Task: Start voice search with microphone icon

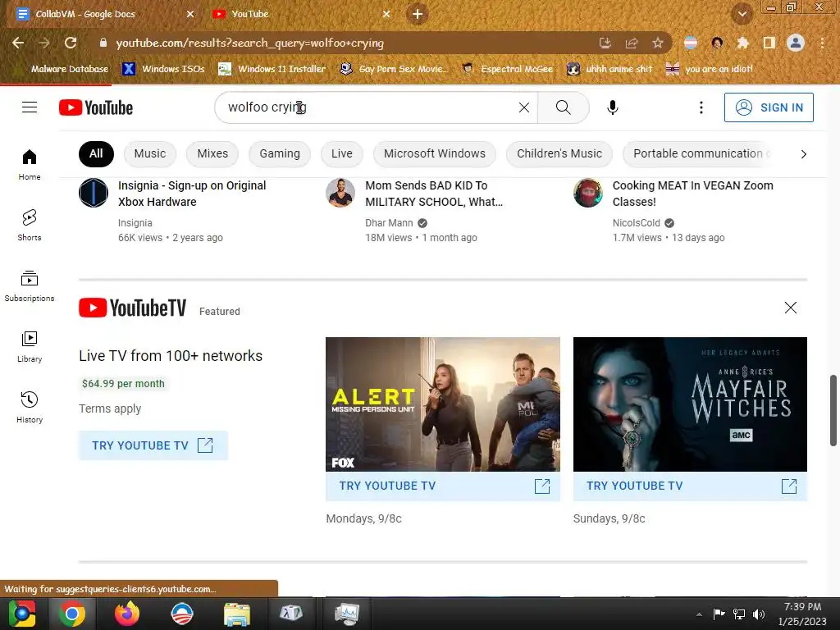Action: click(x=612, y=107)
